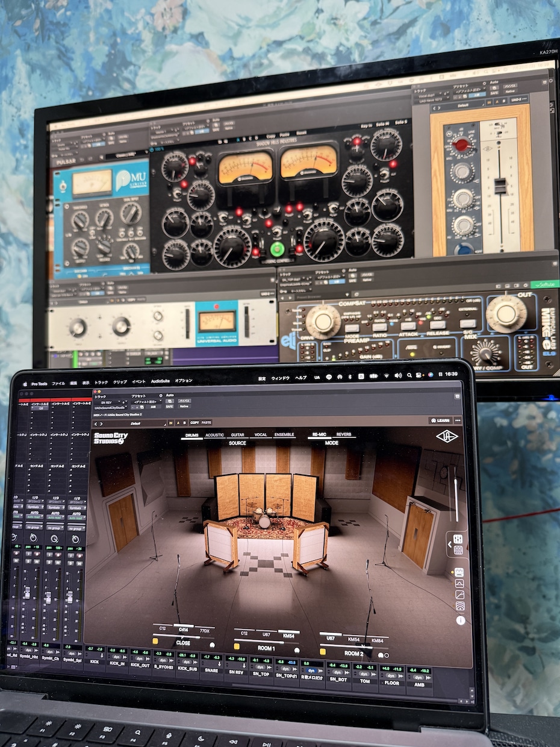
Task: Click the Sound City Studios logo
Action: 111,439
